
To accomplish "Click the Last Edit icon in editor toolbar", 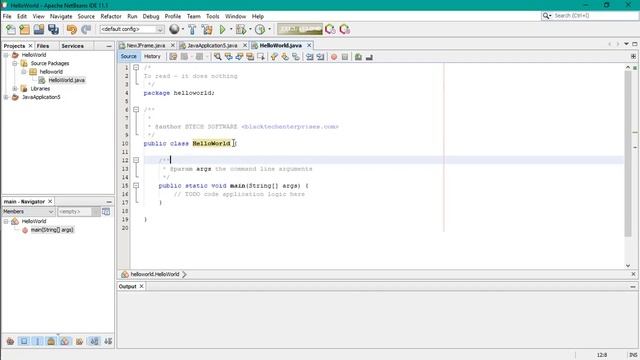I will [x=173, y=57].
